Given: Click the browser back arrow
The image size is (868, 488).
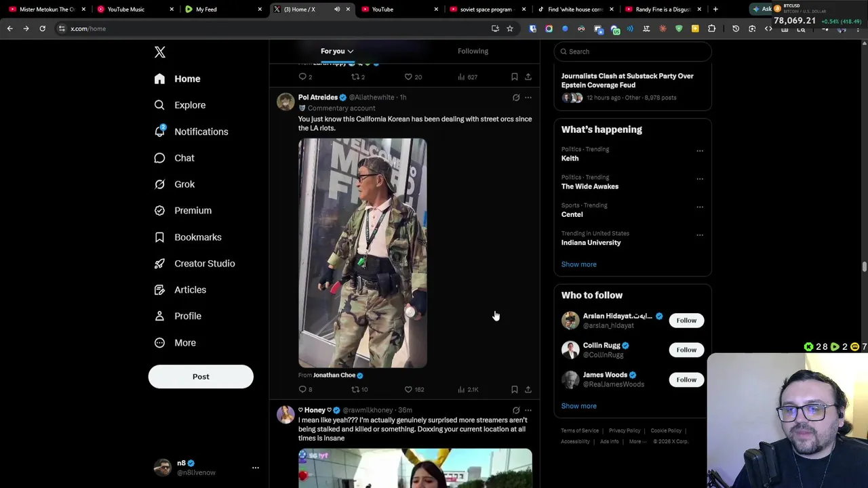Looking at the screenshot, I should click(x=9, y=28).
